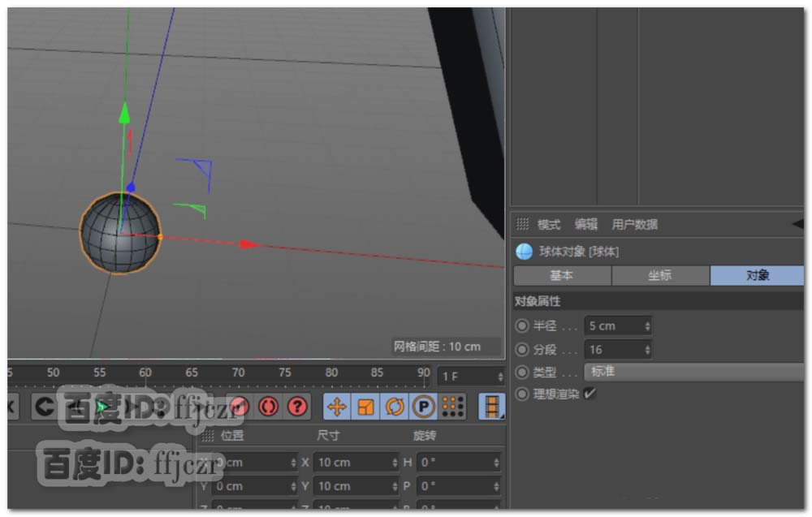This screenshot has height=517, width=812.
Task: Click the position Y 0 cm field
Action: (x=254, y=486)
